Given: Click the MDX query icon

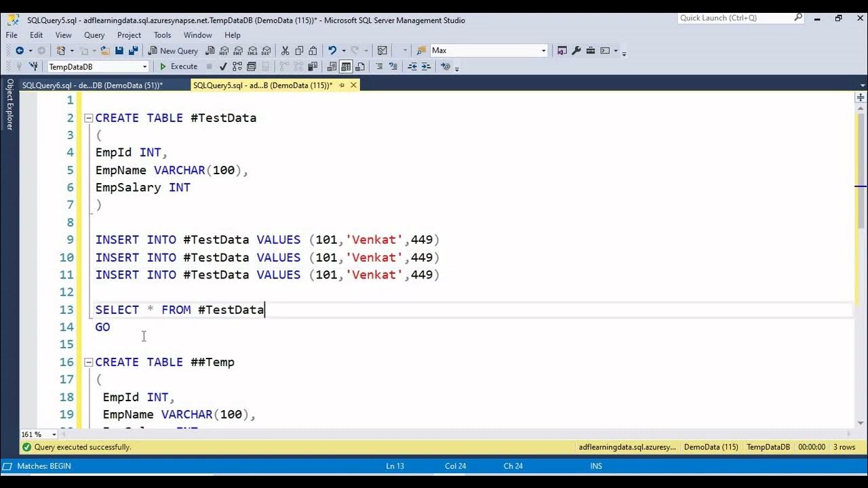Looking at the screenshot, I should [x=224, y=50].
